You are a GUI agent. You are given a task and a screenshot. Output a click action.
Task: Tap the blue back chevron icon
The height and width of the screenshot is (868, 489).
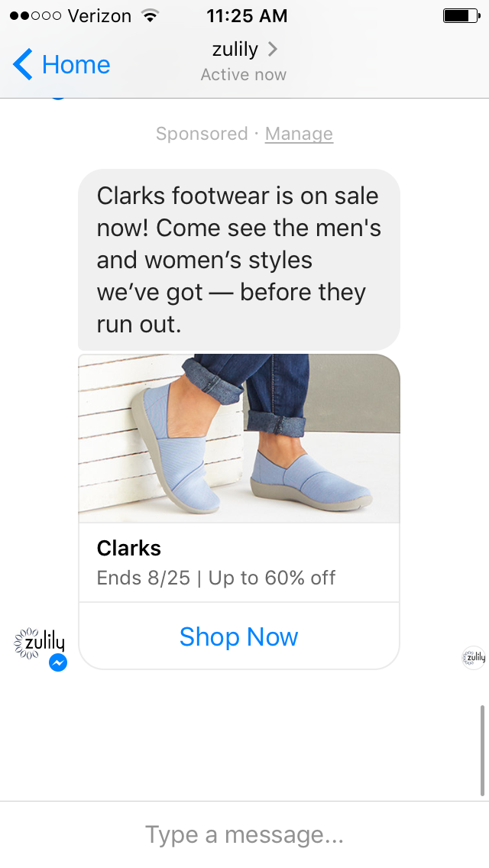(x=23, y=64)
